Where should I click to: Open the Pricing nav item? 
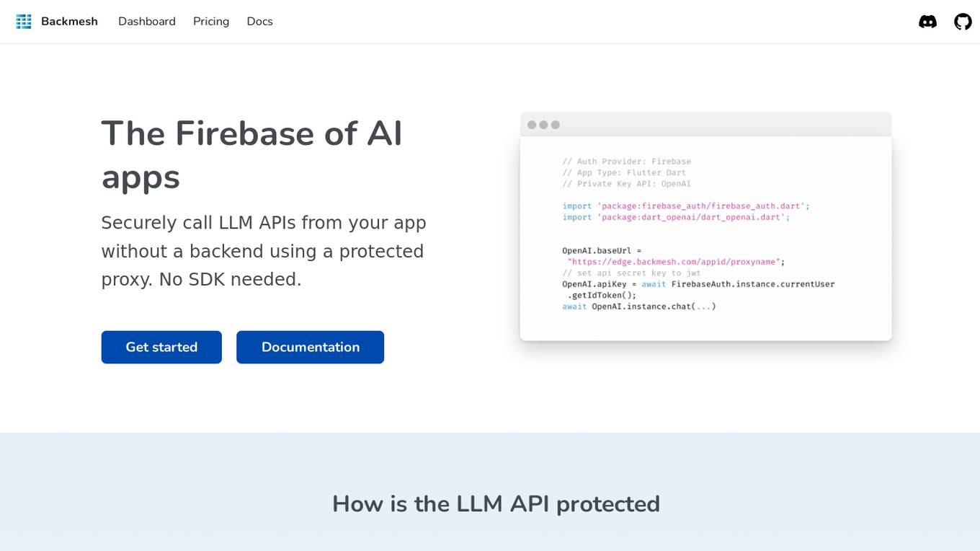coord(211,22)
